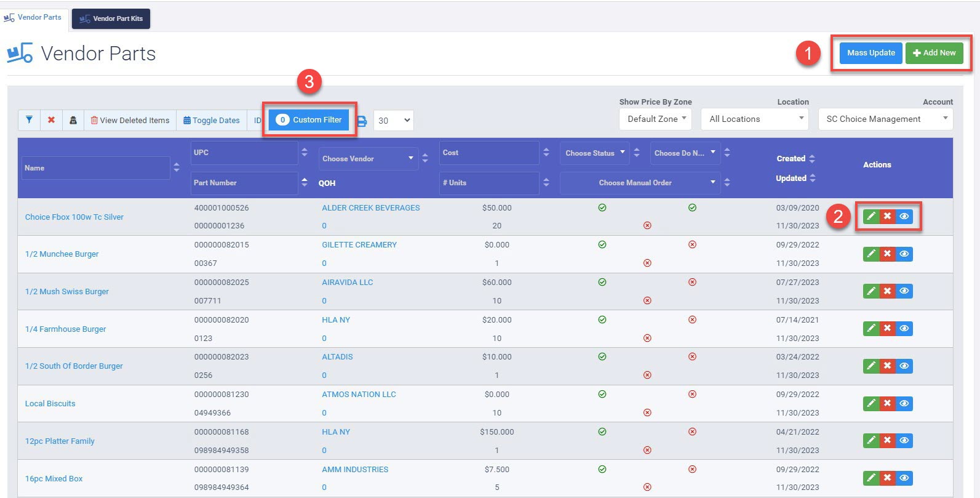The width and height of the screenshot is (980, 498).
Task: Toggle Dates display in the toolbar
Action: point(212,120)
